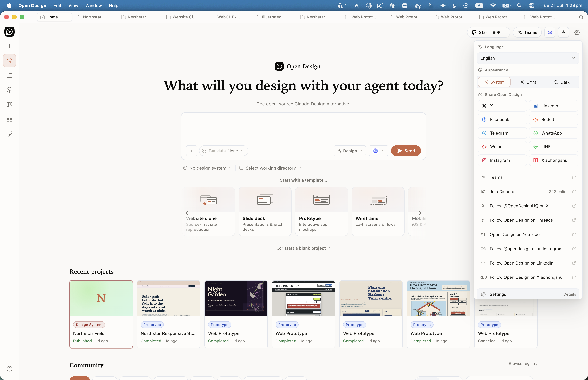The width and height of the screenshot is (588, 380).
Task: Select System appearance mode
Action: point(494,82)
